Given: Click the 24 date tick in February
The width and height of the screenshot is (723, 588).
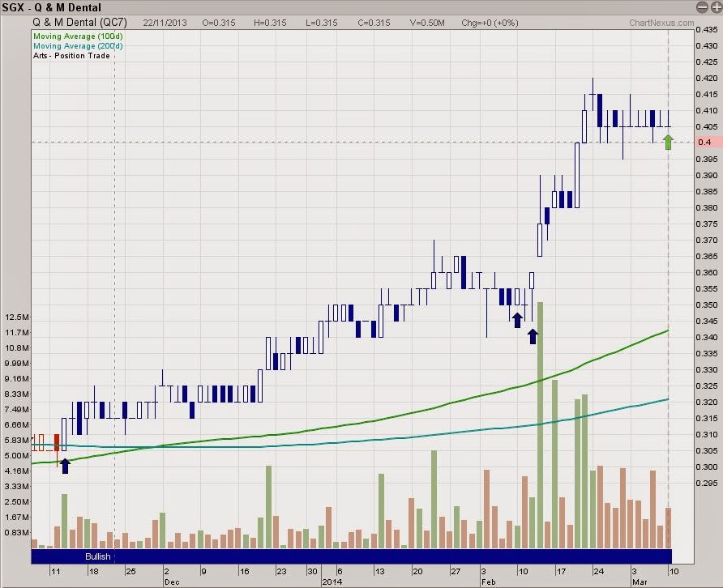Looking at the screenshot, I should tap(598, 572).
